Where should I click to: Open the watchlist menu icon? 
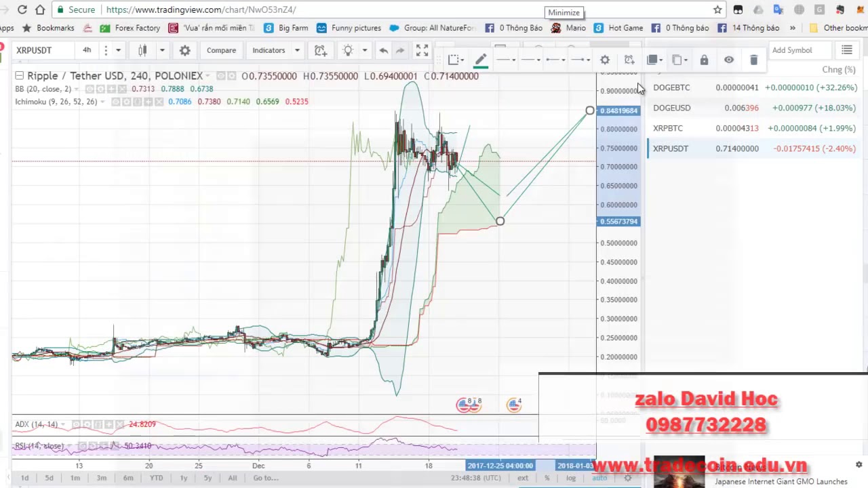(847, 49)
